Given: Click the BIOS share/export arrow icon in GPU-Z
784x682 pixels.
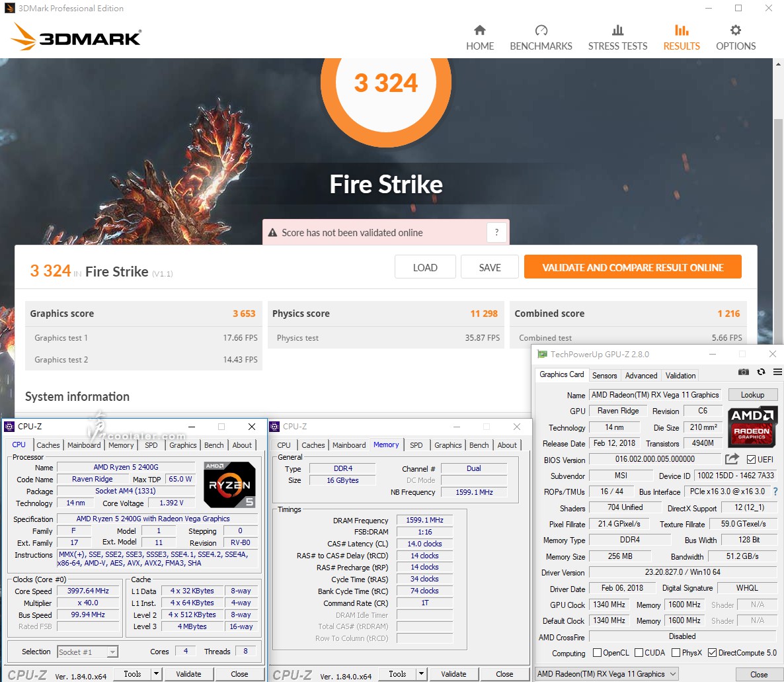Looking at the screenshot, I should click(732, 459).
